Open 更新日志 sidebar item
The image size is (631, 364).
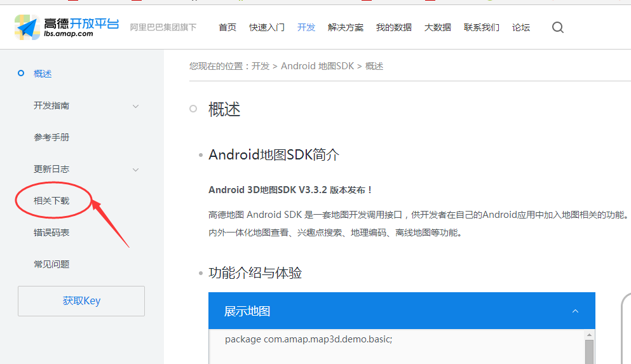click(51, 169)
